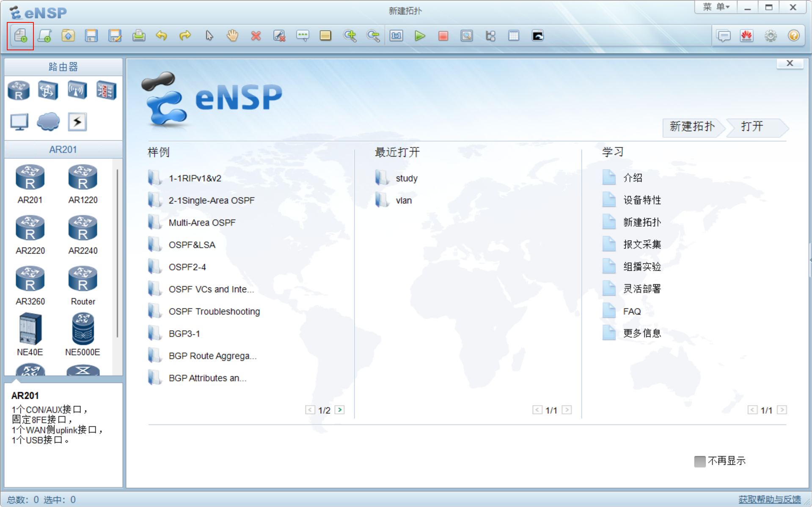This screenshot has width=812, height=507.
Task: Select the yellow rectangle palette tool
Action: (x=325, y=36)
